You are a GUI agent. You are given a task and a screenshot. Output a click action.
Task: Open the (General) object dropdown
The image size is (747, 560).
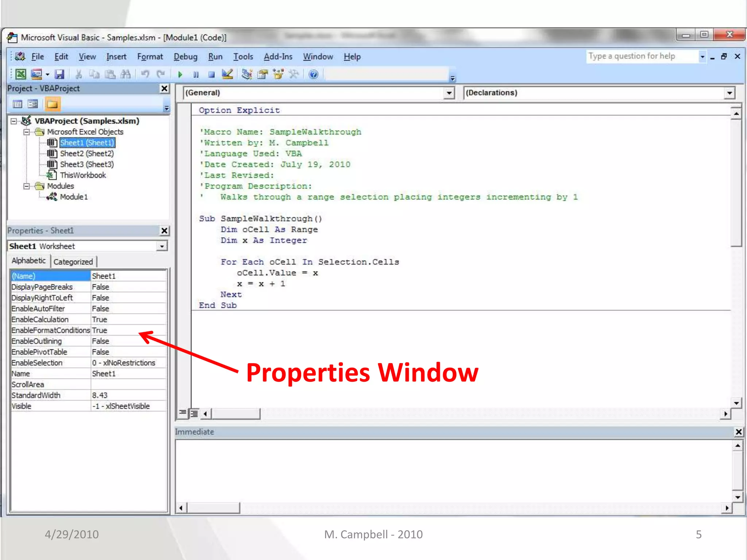point(449,93)
